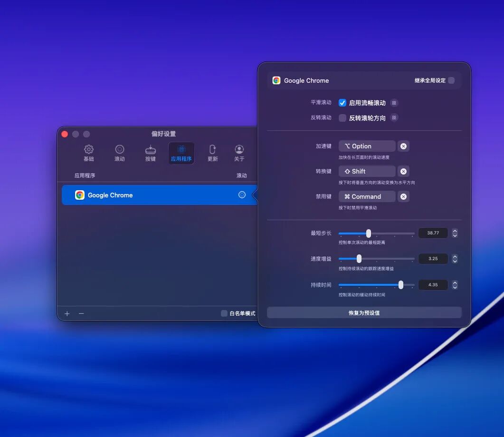The width and height of the screenshot is (504, 437).
Task: Uncheck 启用流畅滚动 checkbox
Action: [342, 103]
